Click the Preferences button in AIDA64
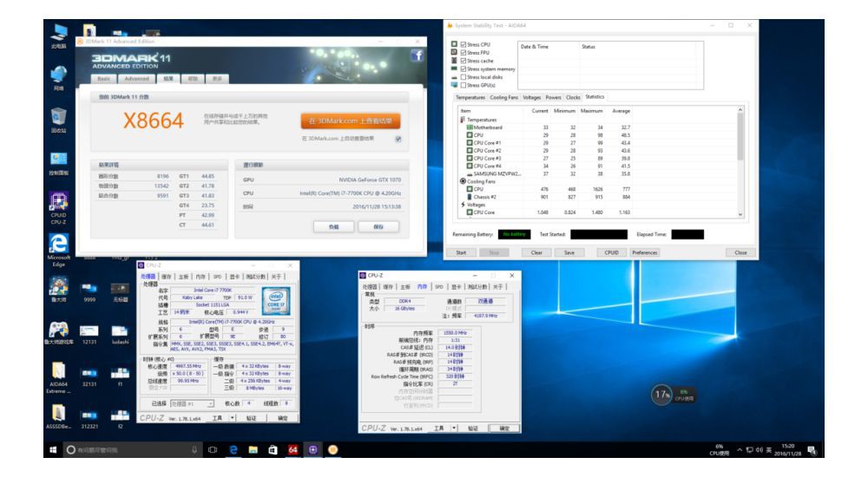868x477 pixels. click(x=644, y=252)
